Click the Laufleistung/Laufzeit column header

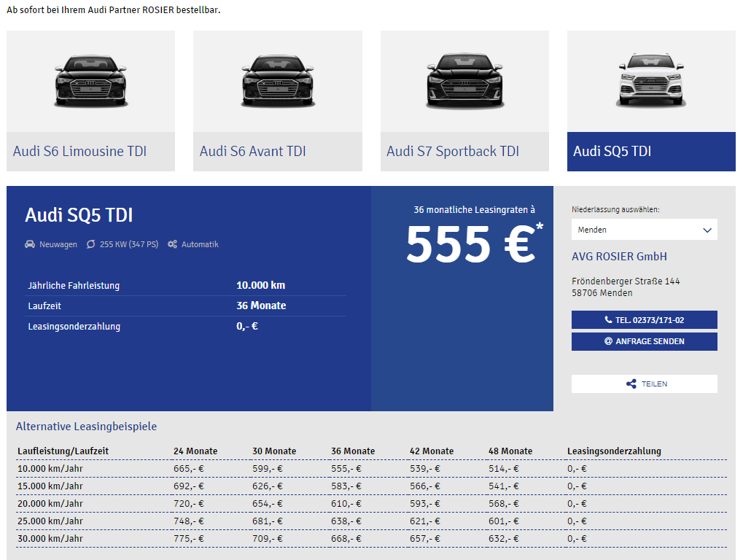[63, 451]
